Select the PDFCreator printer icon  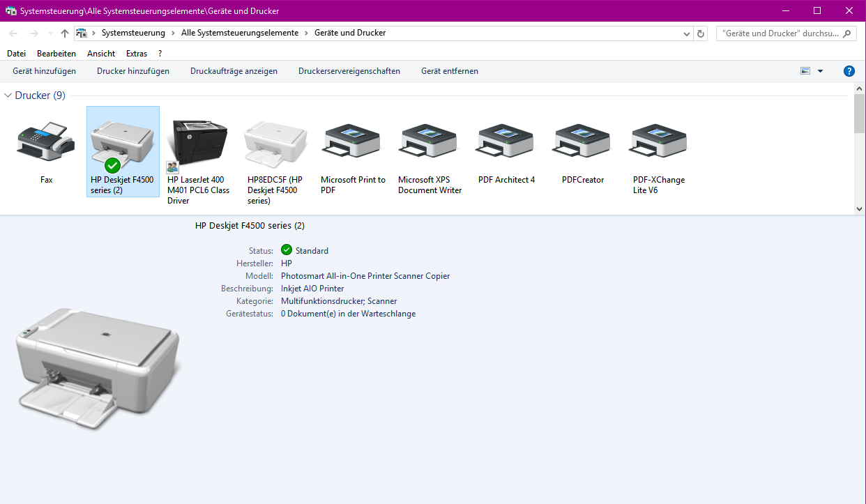[x=583, y=142]
